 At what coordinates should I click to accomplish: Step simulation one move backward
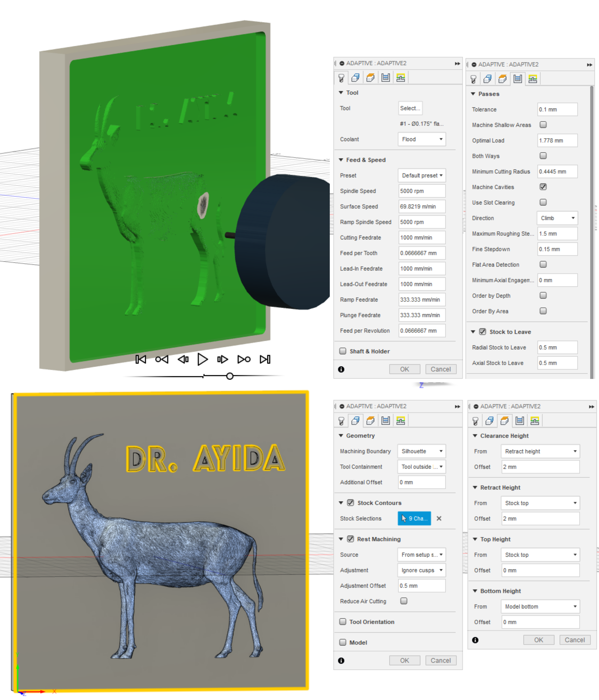(x=183, y=359)
